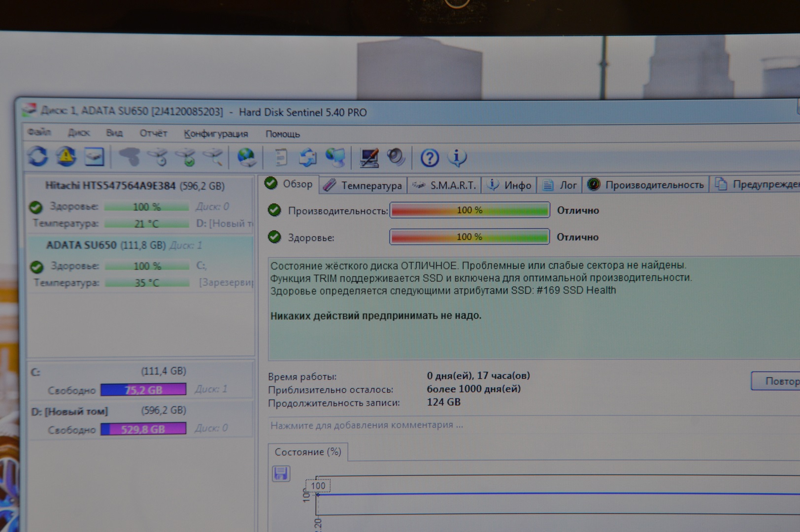The width and height of the screenshot is (800, 532).
Task: Open Help via the question mark icon
Action: (430, 158)
